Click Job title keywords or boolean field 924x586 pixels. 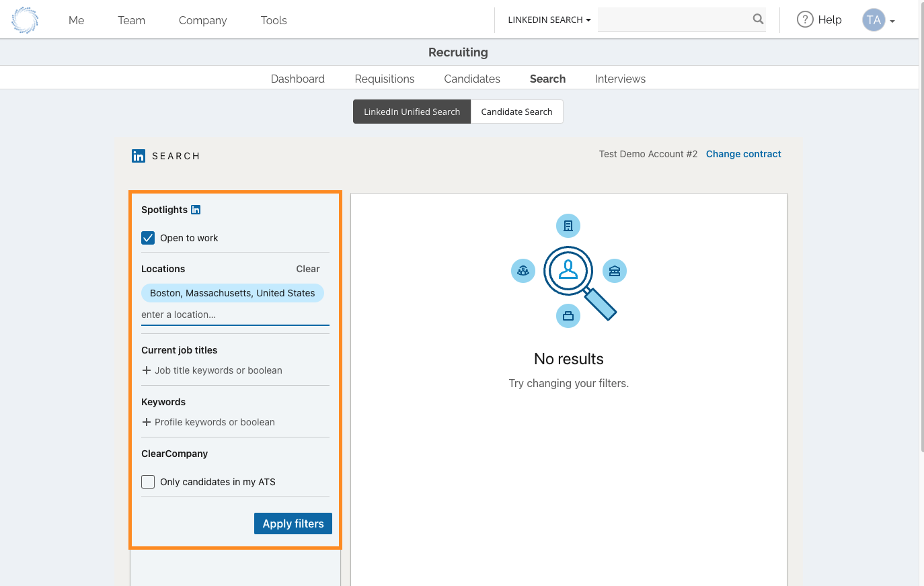tap(219, 370)
